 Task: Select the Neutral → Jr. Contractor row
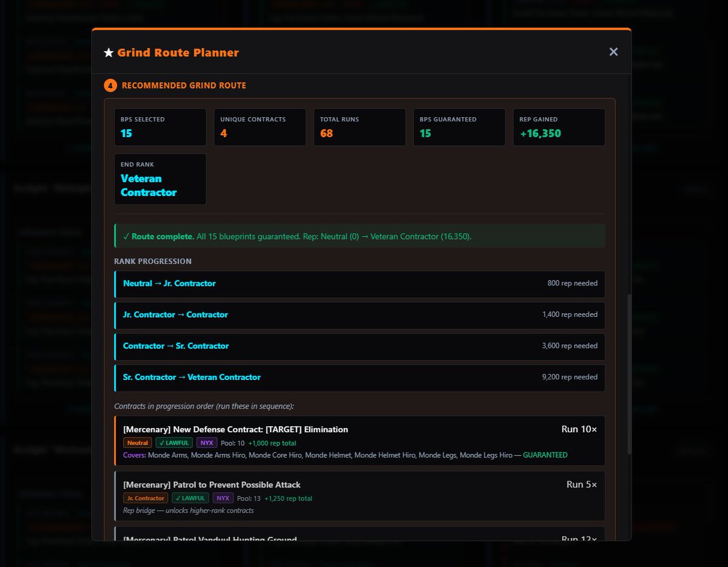360,283
